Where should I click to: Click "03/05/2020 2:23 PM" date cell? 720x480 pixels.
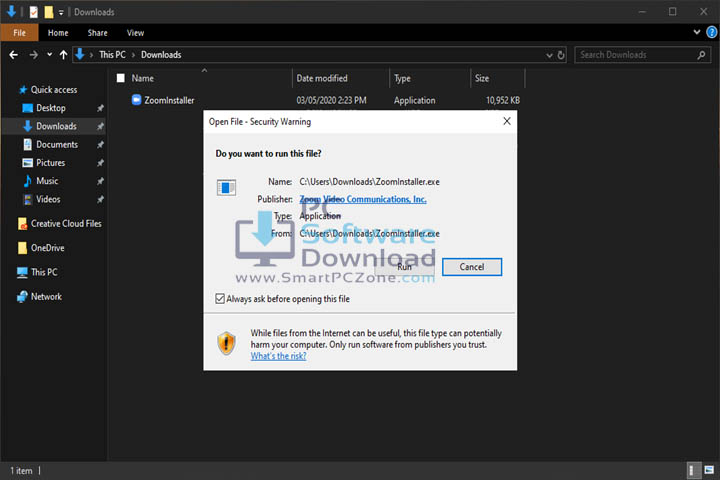point(332,100)
